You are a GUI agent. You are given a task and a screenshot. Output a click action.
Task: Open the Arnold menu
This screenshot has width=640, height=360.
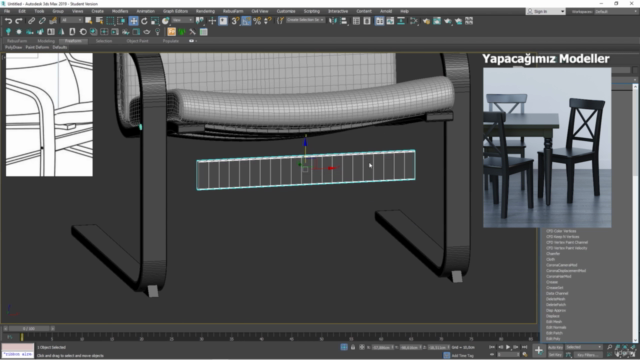point(386,11)
